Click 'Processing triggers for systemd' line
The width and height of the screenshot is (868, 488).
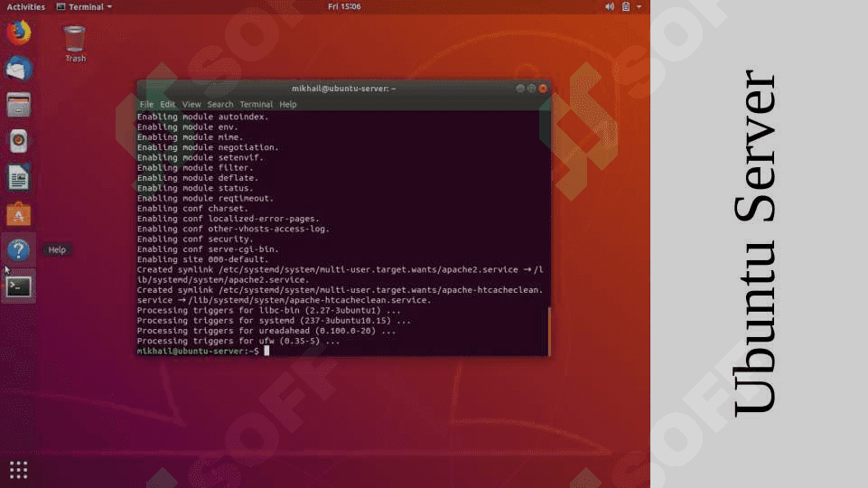click(274, 321)
